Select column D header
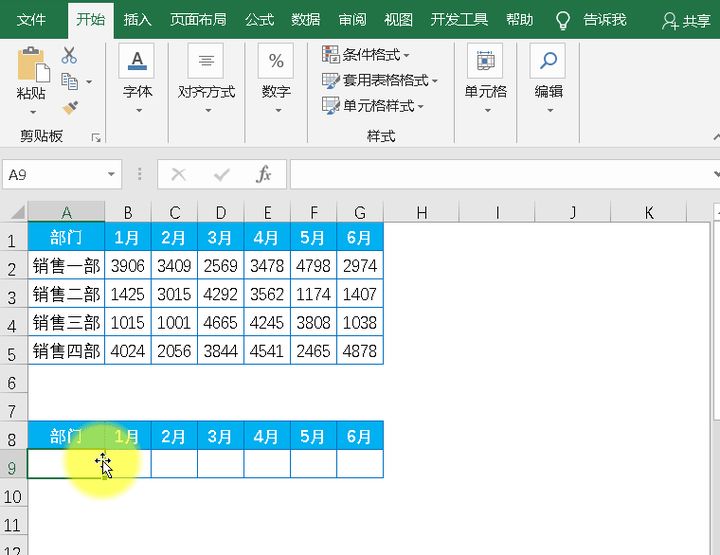The image size is (720, 555). 221,212
